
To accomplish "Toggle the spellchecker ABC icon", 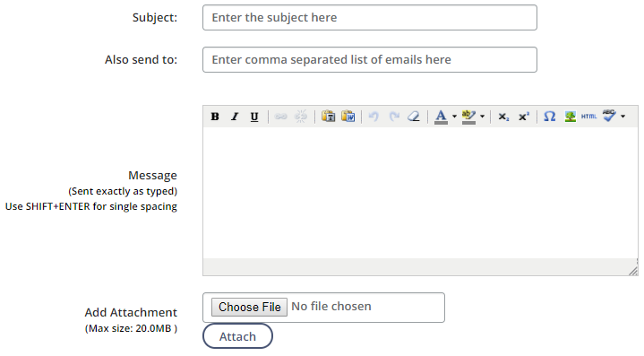I will point(609,116).
